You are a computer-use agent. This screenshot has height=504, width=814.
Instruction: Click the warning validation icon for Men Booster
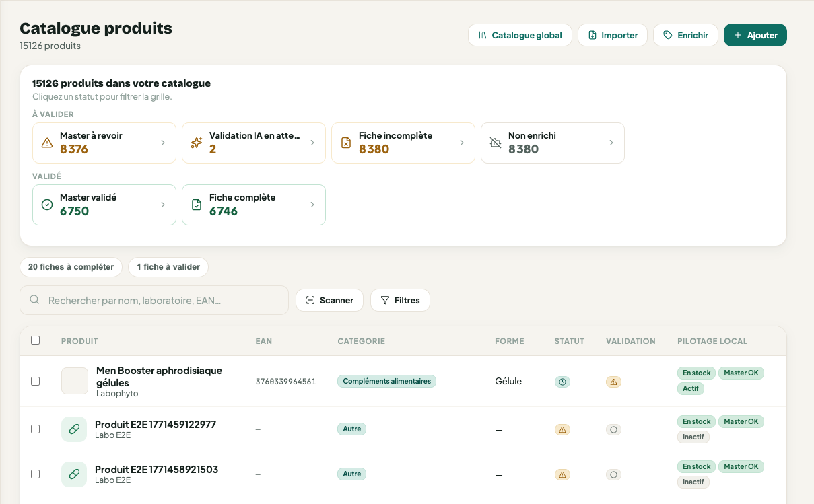point(613,382)
